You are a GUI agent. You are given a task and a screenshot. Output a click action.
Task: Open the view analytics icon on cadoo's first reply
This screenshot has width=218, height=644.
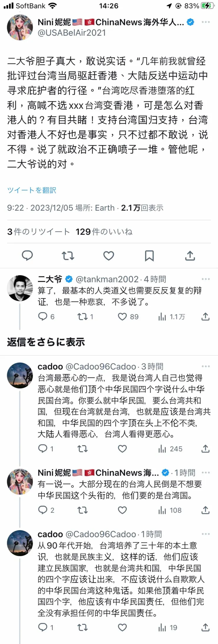[x=162, y=448]
